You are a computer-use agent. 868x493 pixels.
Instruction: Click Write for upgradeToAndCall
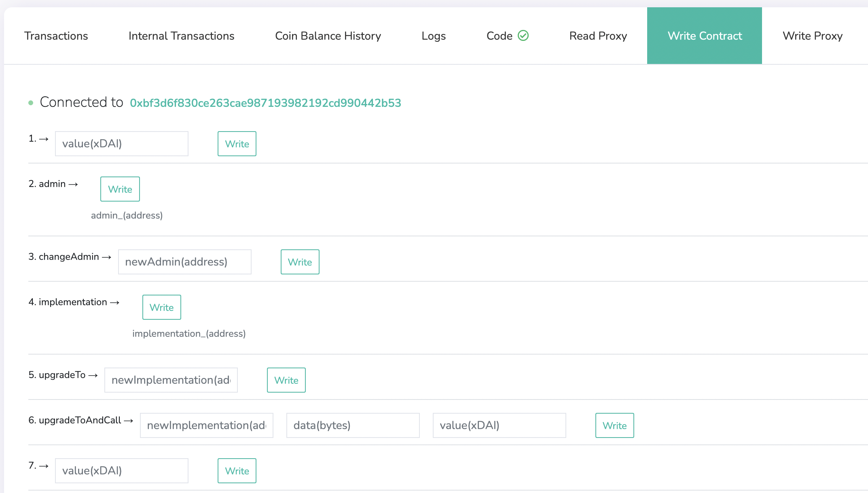(x=614, y=425)
